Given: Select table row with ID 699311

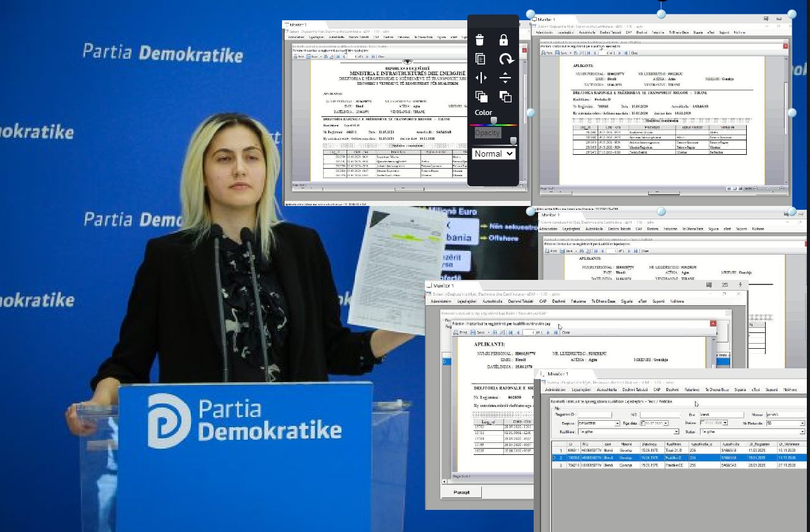Looking at the screenshot, I should 678,450.
